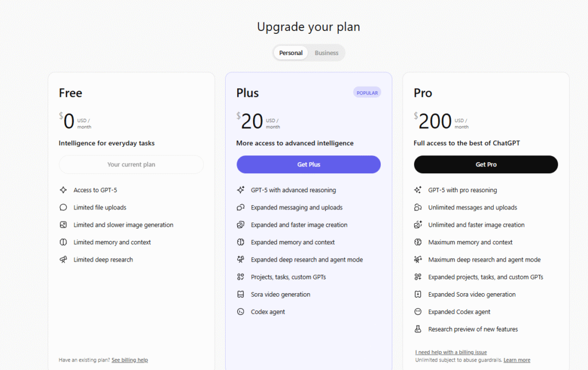Click the chat bubble icon for Limited file uploads
The height and width of the screenshot is (370, 588).
tap(63, 208)
